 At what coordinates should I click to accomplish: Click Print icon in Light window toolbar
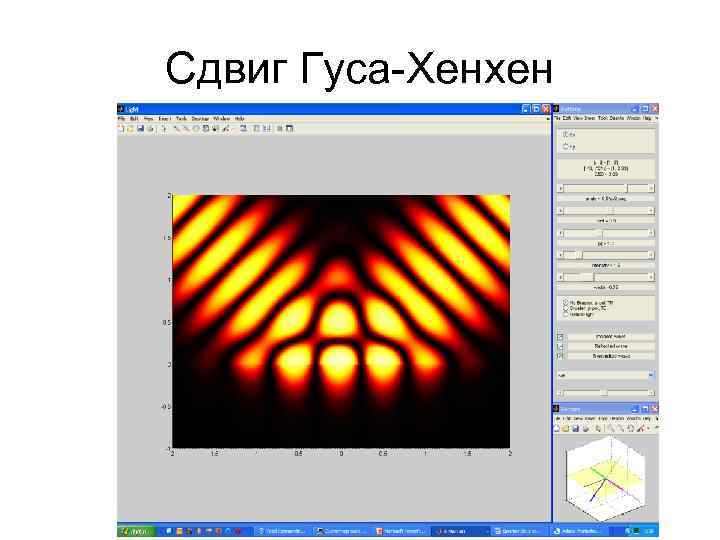click(150, 129)
